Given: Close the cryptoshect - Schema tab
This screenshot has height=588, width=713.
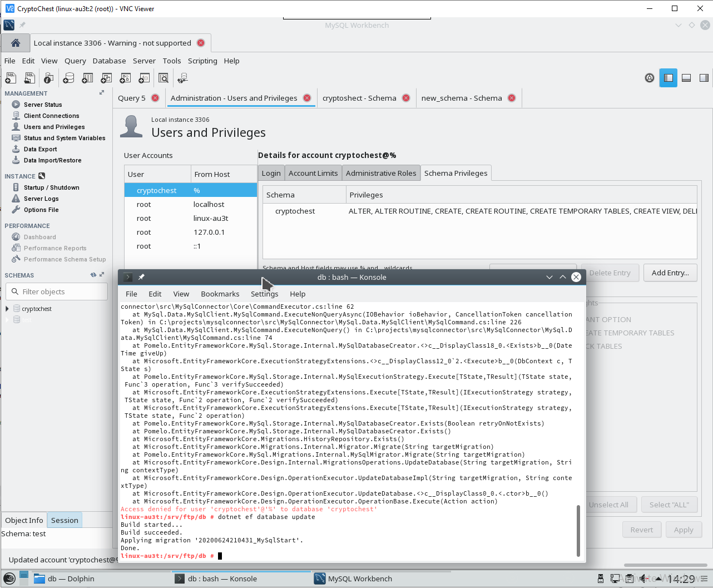Looking at the screenshot, I should coord(406,98).
